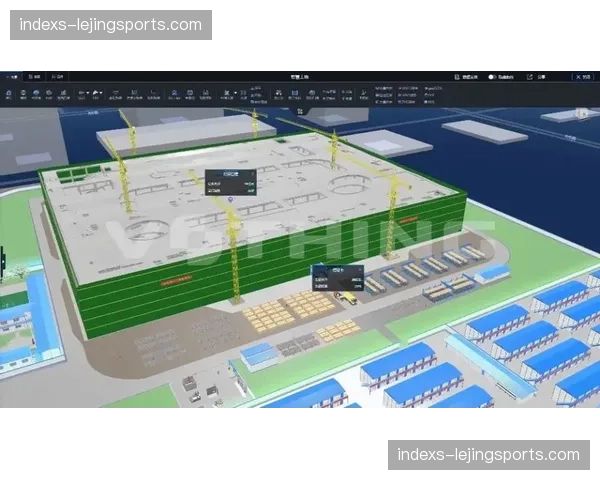Tick the top checkbox in the third column
The width and height of the screenshot is (600, 480).
coord(424,87)
